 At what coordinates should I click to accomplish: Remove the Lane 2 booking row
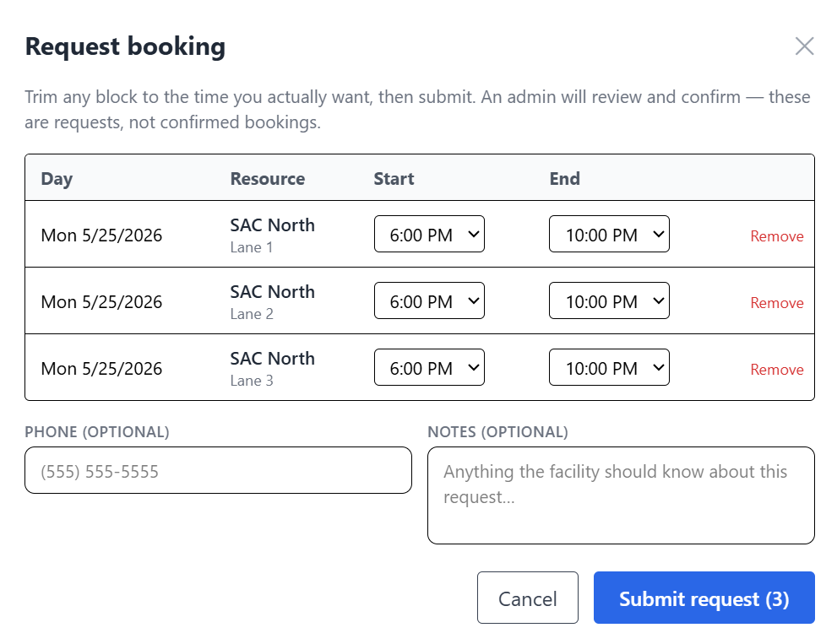(x=777, y=303)
